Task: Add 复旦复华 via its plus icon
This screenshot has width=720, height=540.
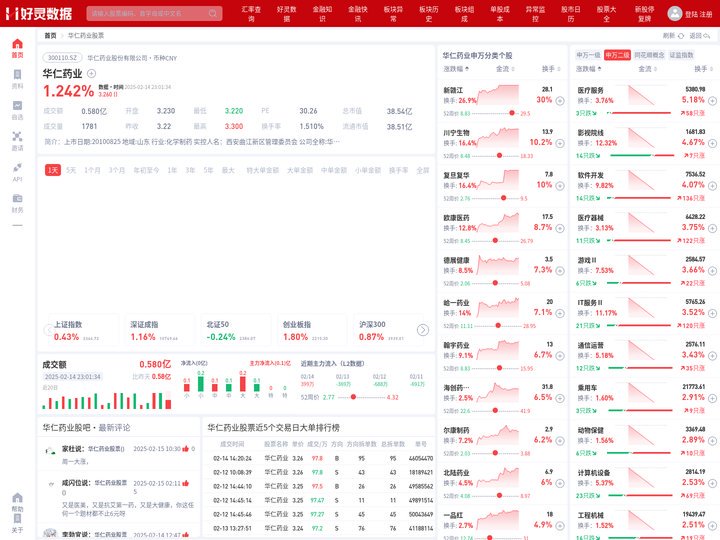Action: click(560, 186)
